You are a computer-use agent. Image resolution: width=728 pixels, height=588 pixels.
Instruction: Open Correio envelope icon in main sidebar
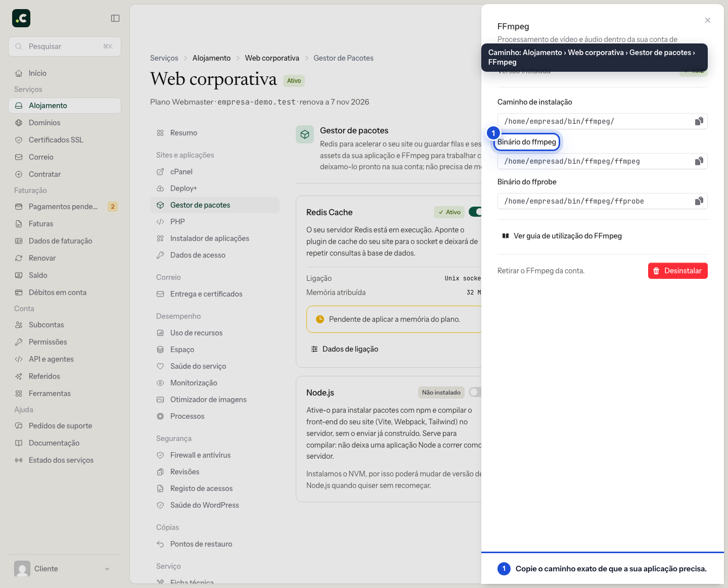point(19,157)
